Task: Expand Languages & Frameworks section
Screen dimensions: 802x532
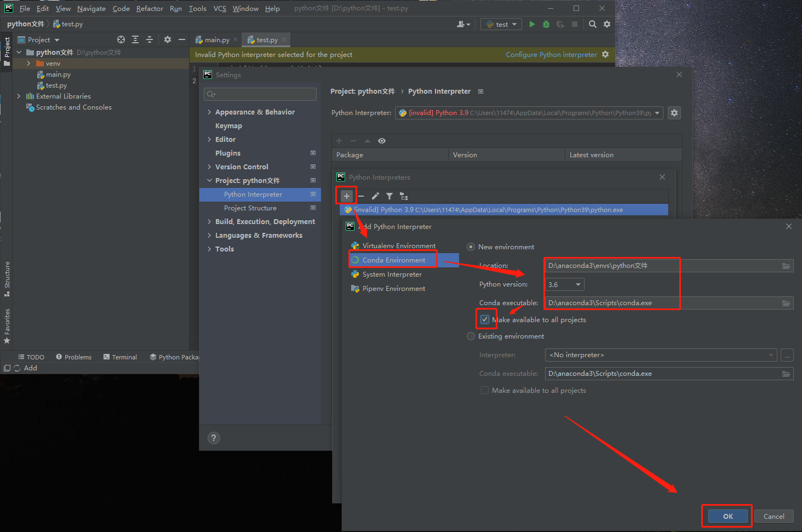Action: (209, 235)
